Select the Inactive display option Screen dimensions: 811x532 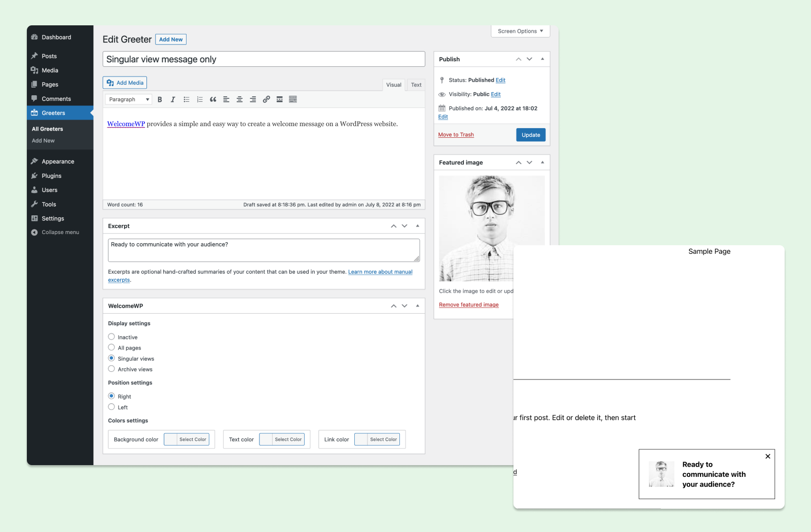pos(112,337)
